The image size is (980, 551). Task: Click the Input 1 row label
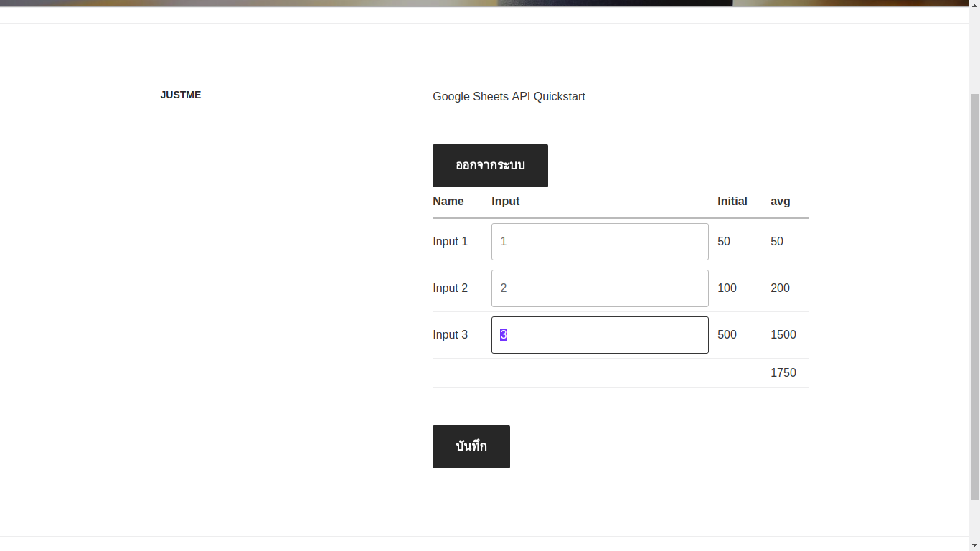pyautogui.click(x=450, y=242)
